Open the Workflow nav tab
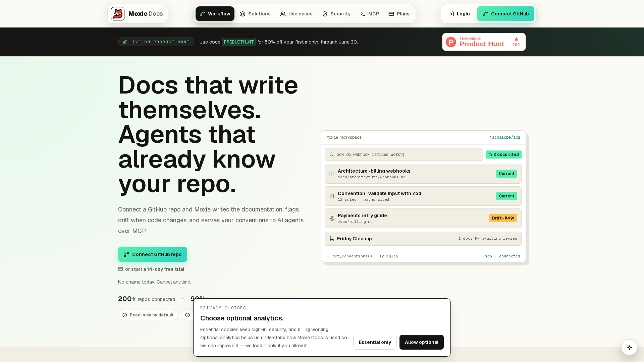The width and height of the screenshot is (644, 362). [215, 14]
